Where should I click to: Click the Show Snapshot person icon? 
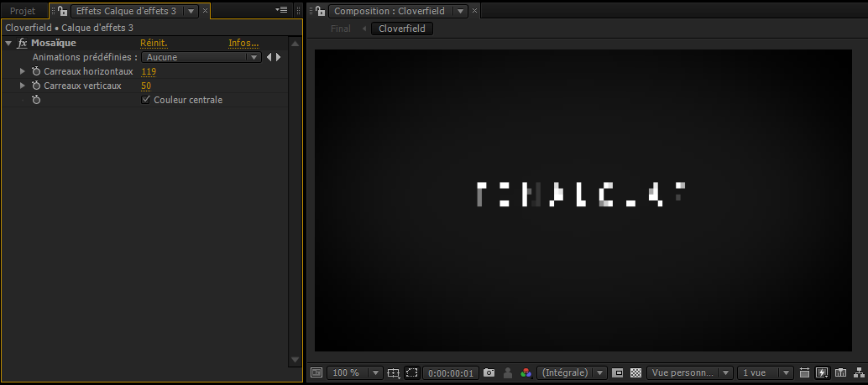pos(508,372)
